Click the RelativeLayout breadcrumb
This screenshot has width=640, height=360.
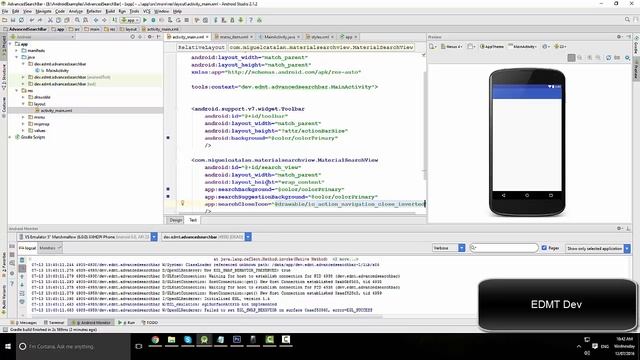(202, 47)
